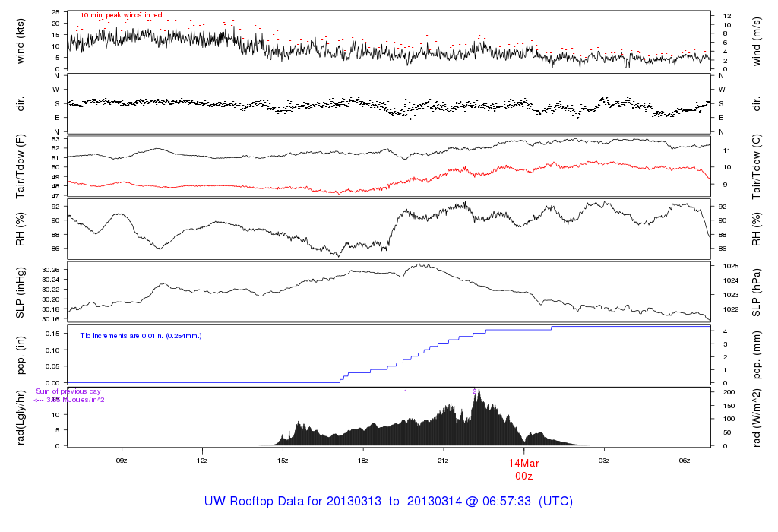
Task: Click the 1022 hPa tick value
Action: click(731, 309)
